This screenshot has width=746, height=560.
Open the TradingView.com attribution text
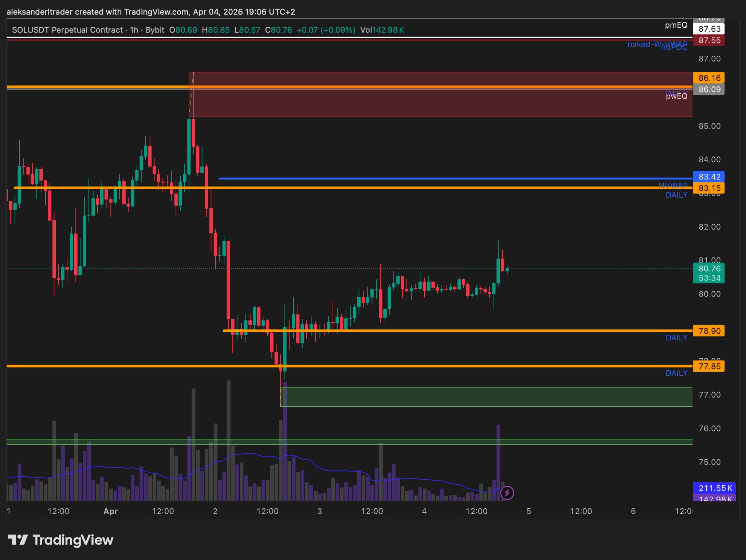[x=156, y=12]
